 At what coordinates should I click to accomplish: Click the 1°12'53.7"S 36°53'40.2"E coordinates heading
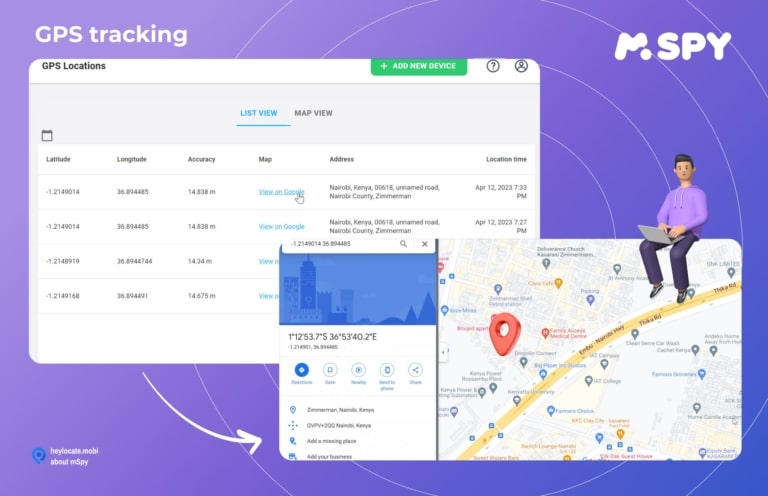point(333,337)
